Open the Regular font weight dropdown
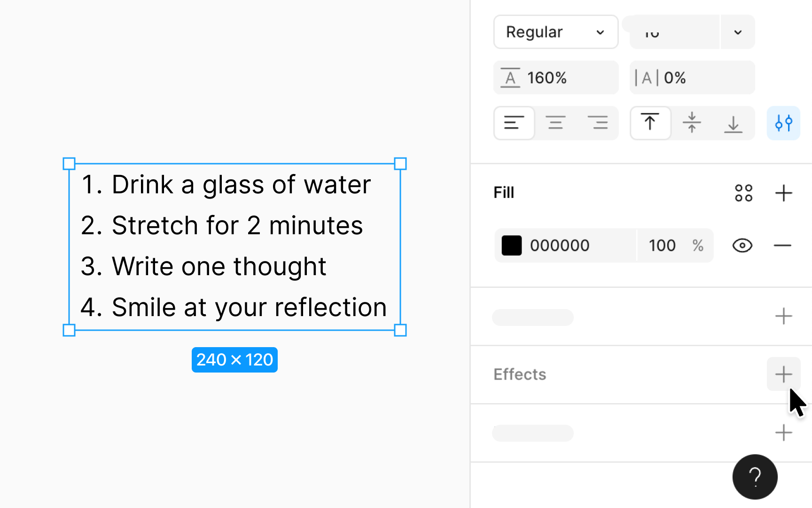The image size is (812, 508). [x=555, y=32]
